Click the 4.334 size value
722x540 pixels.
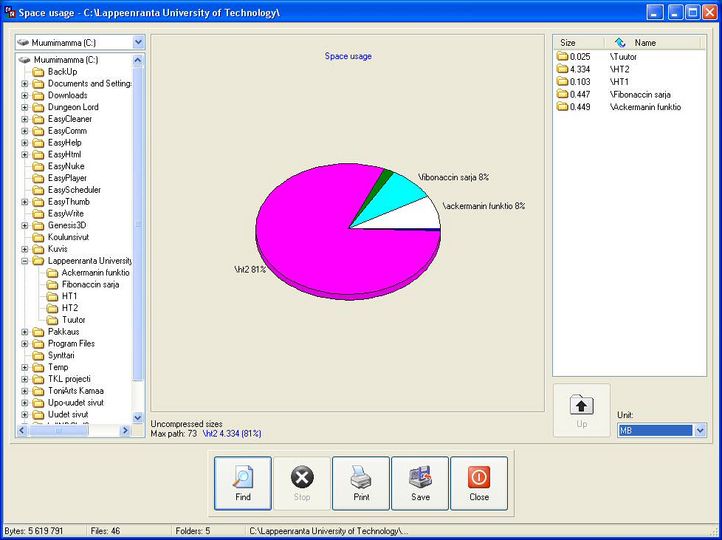(580, 70)
